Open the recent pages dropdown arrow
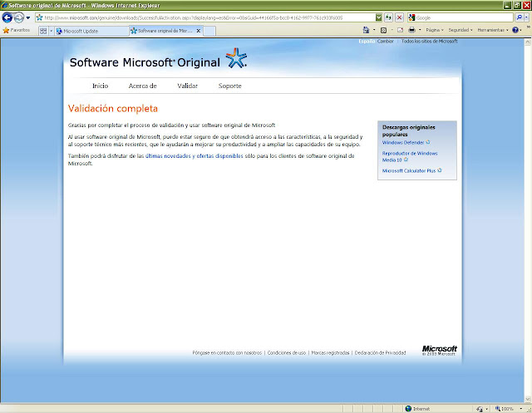The width and height of the screenshot is (532, 413). click(x=28, y=17)
